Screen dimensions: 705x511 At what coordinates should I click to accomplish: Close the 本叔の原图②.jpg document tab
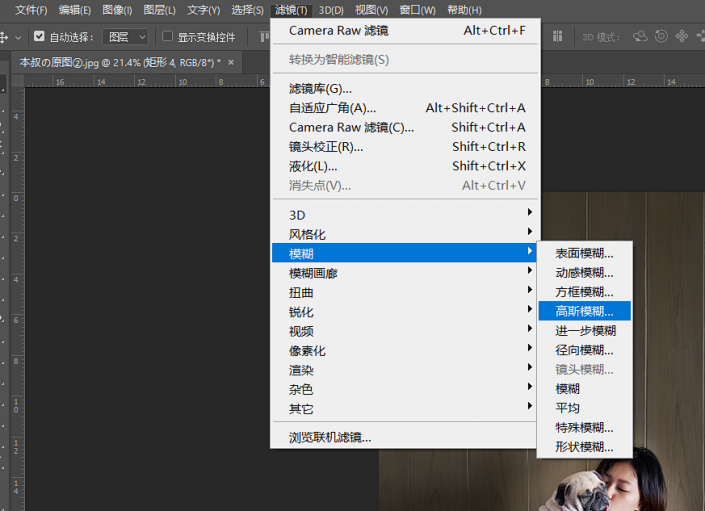click(x=231, y=62)
